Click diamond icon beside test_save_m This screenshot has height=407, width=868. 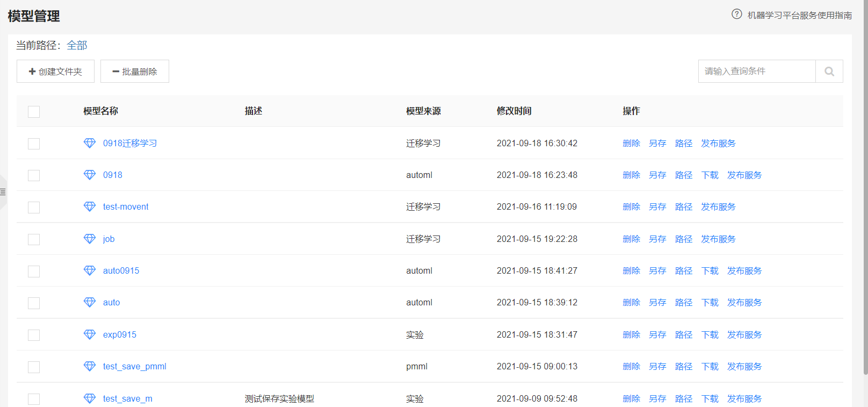click(90, 398)
